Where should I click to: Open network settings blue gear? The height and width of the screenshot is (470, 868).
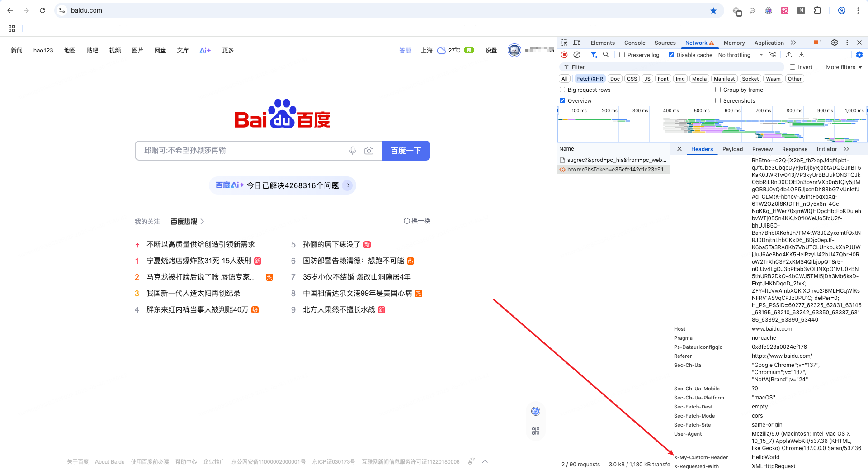point(859,55)
